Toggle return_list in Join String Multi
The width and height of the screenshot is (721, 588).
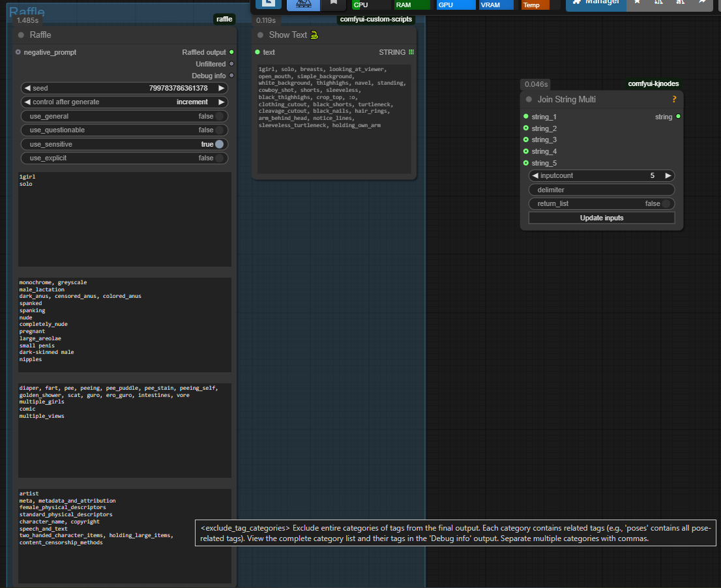pos(666,204)
